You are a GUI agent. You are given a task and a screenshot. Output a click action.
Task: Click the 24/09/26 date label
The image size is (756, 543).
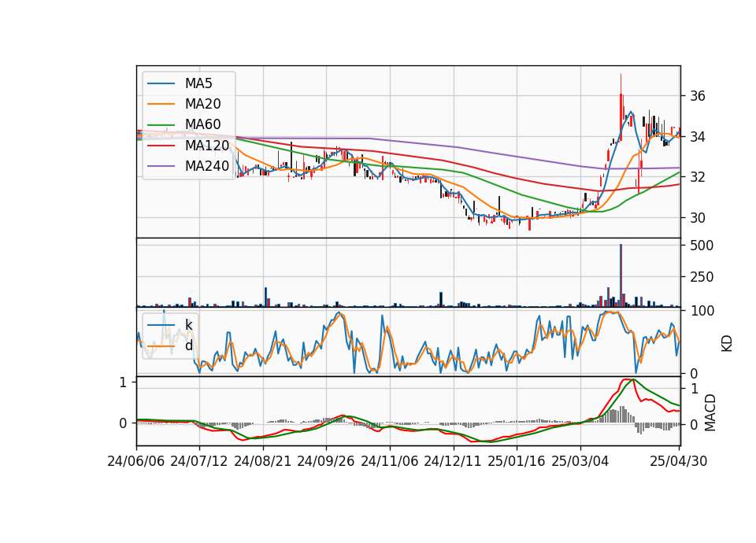(x=326, y=461)
